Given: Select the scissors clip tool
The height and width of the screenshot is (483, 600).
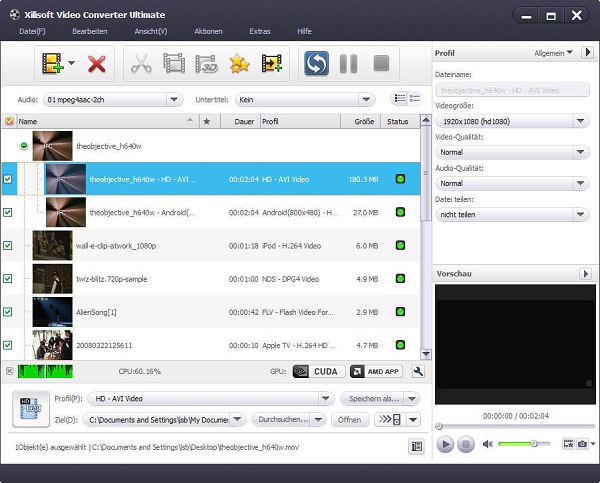Looking at the screenshot, I should coord(141,65).
